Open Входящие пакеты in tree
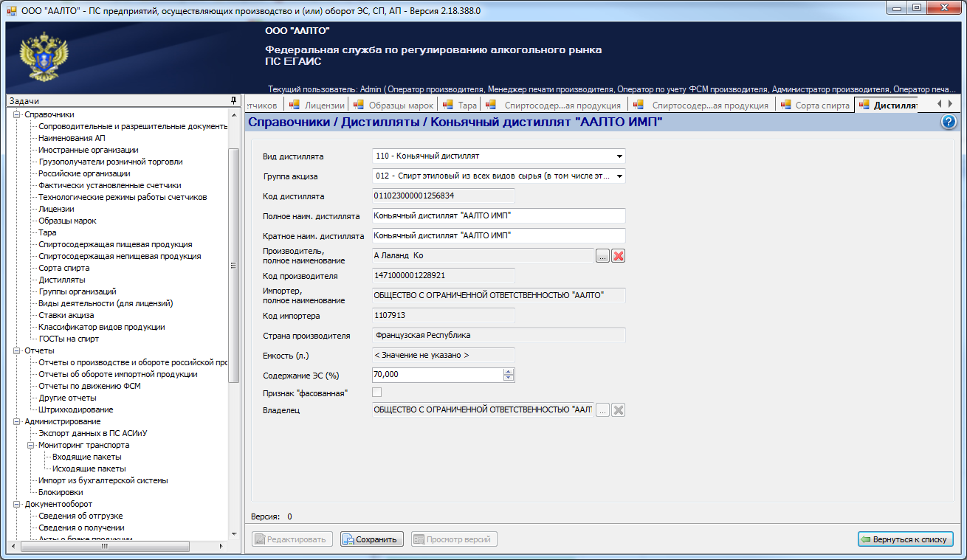The image size is (967, 560). [87, 457]
